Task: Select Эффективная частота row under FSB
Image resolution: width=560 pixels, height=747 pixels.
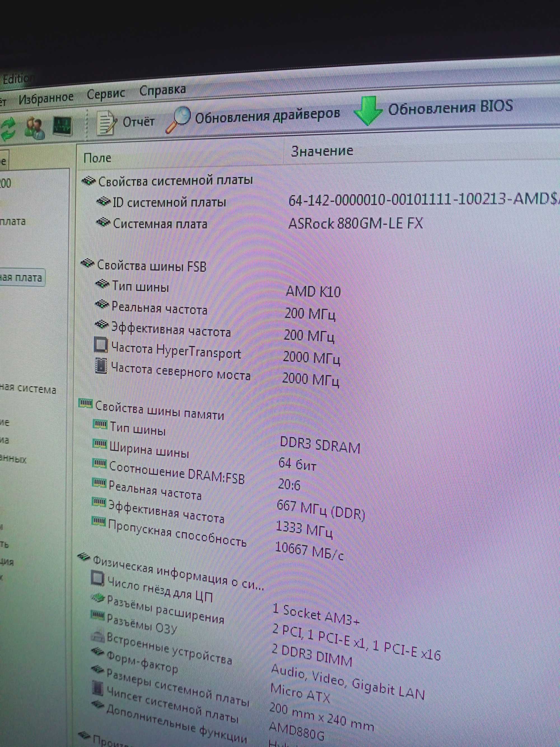Action: (171, 329)
